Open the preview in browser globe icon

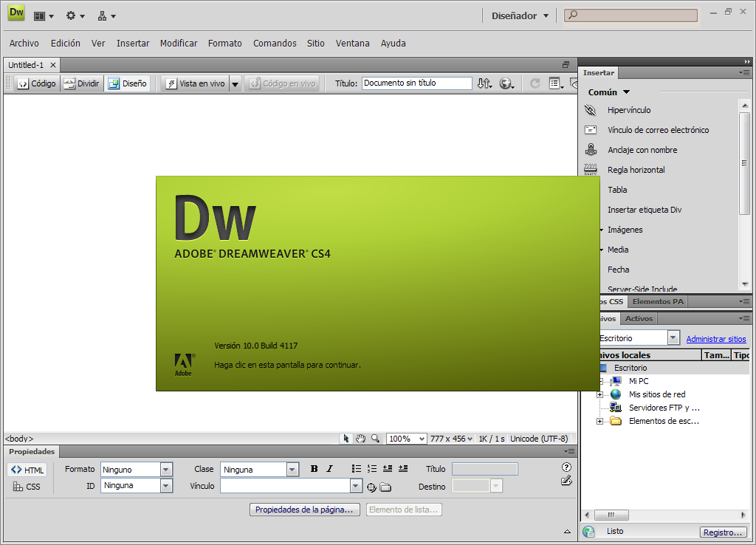click(506, 83)
